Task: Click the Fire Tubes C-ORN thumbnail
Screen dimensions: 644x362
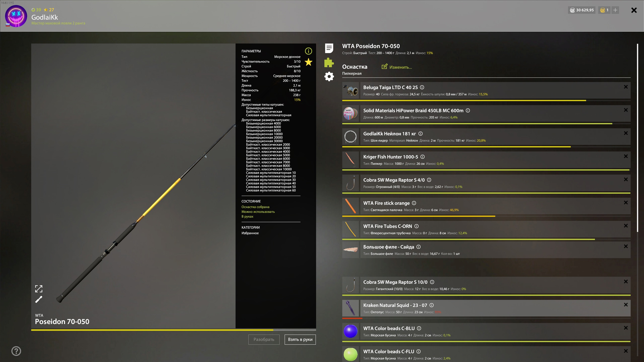Action: 351,229
